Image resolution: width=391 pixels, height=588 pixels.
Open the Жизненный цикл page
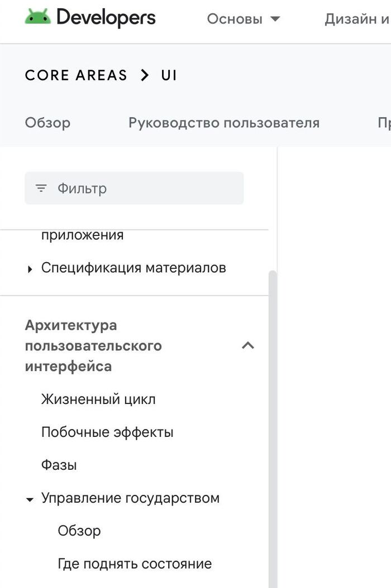(98, 399)
